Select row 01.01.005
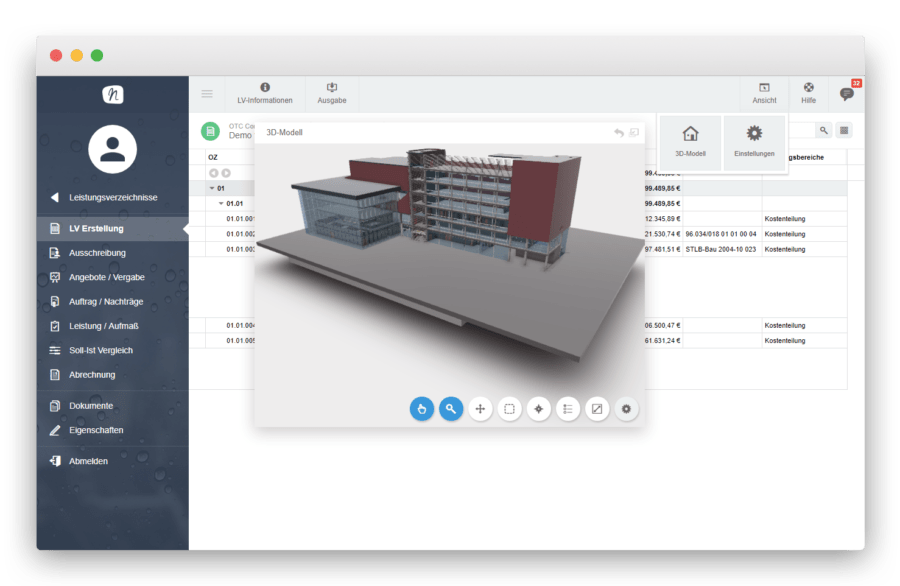Viewport: 900px width, 586px height. point(240,340)
